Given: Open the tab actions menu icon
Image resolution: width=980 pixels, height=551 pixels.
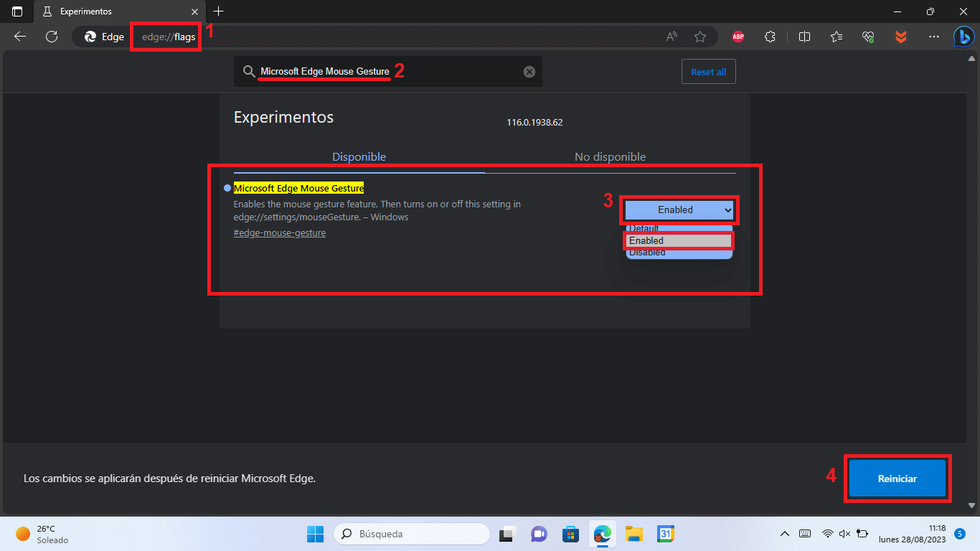Looking at the screenshot, I should click(17, 11).
